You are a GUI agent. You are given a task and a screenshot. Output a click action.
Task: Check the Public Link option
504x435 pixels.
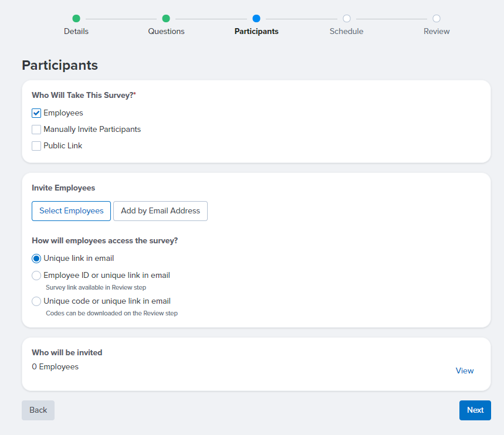(36, 145)
